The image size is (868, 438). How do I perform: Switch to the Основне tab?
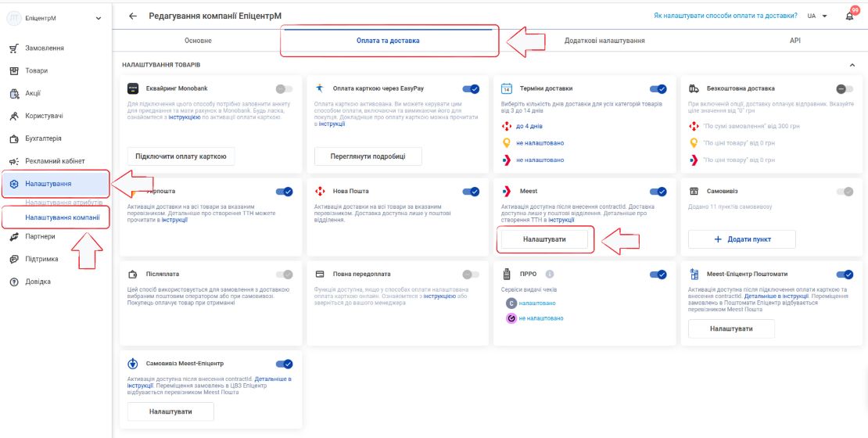[x=198, y=41]
